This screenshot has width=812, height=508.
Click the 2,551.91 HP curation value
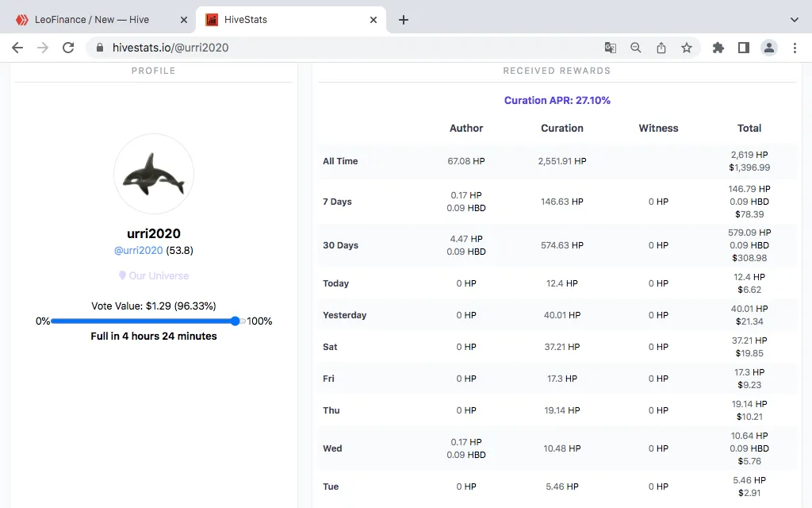click(562, 161)
